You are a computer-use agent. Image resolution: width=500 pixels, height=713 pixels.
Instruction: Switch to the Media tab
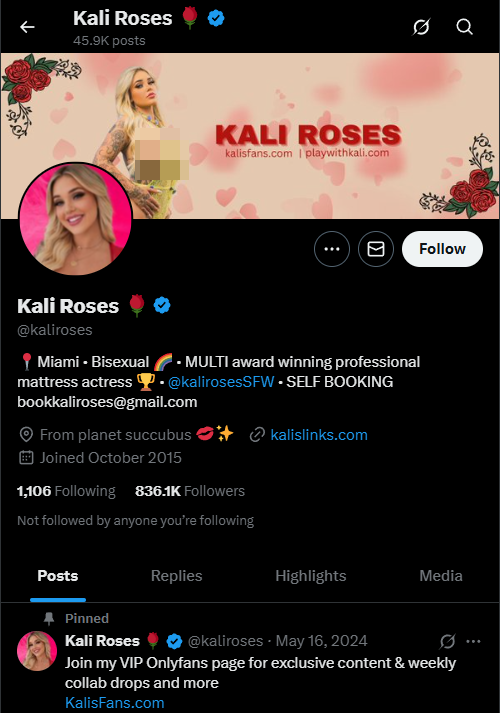pyautogui.click(x=441, y=576)
